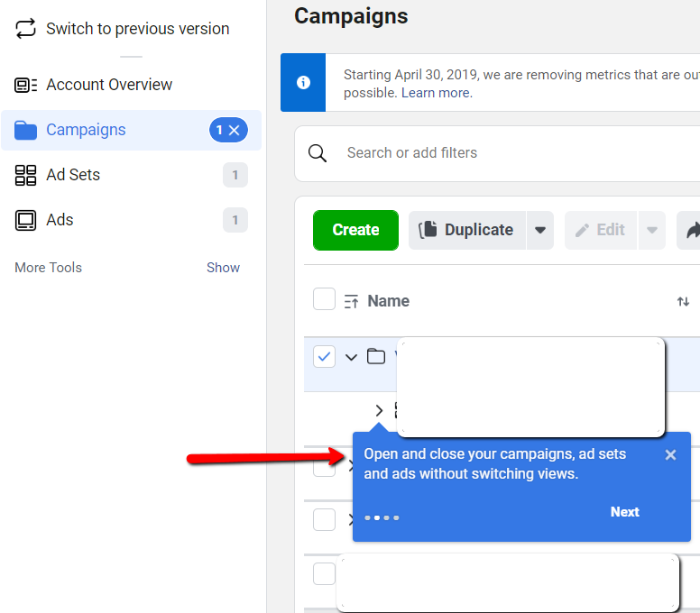Clear the Campaigns selection badge
This screenshot has height=613, width=700.
click(x=235, y=131)
